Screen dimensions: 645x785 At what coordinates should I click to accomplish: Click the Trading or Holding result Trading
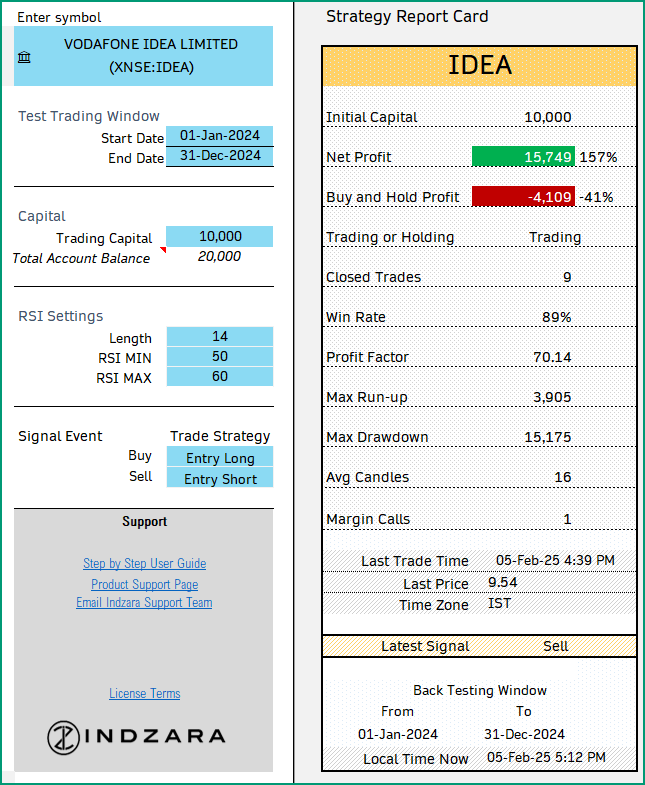click(555, 237)
